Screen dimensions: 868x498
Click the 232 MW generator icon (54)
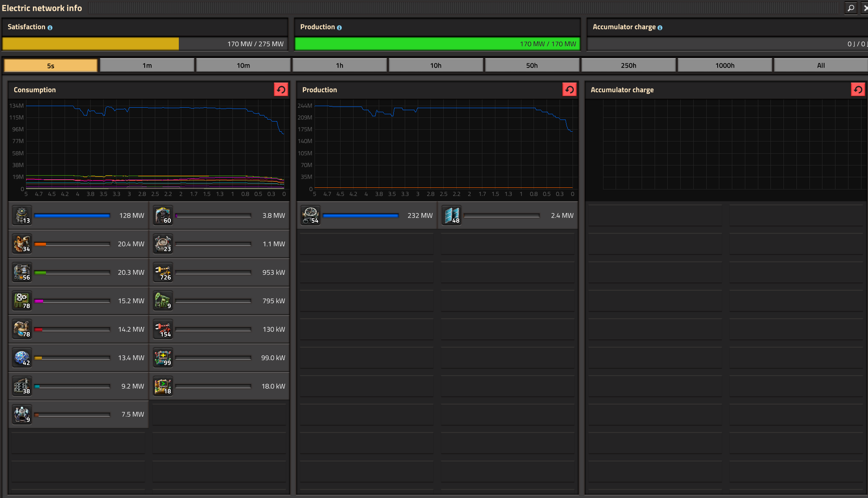310,215
